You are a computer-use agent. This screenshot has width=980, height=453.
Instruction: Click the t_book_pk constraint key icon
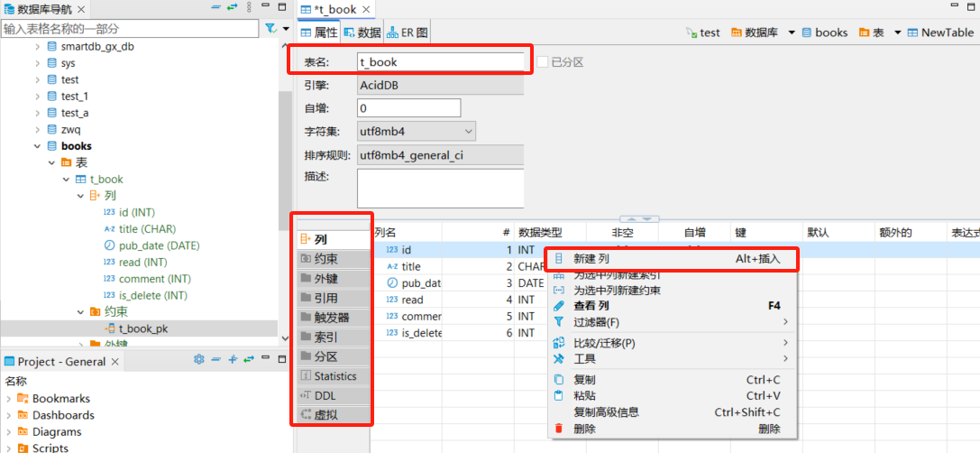[x=110, y=329]
